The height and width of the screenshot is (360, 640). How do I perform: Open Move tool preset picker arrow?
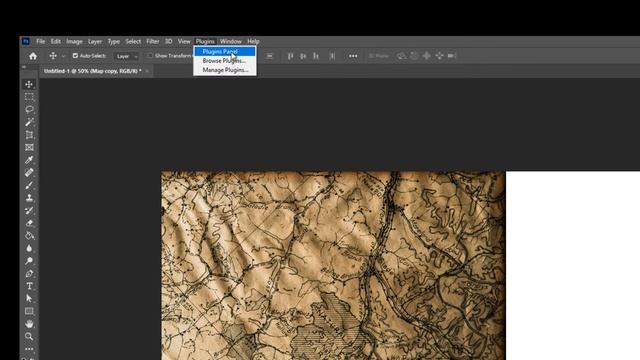pyautogui.click(x=63, y=56)
